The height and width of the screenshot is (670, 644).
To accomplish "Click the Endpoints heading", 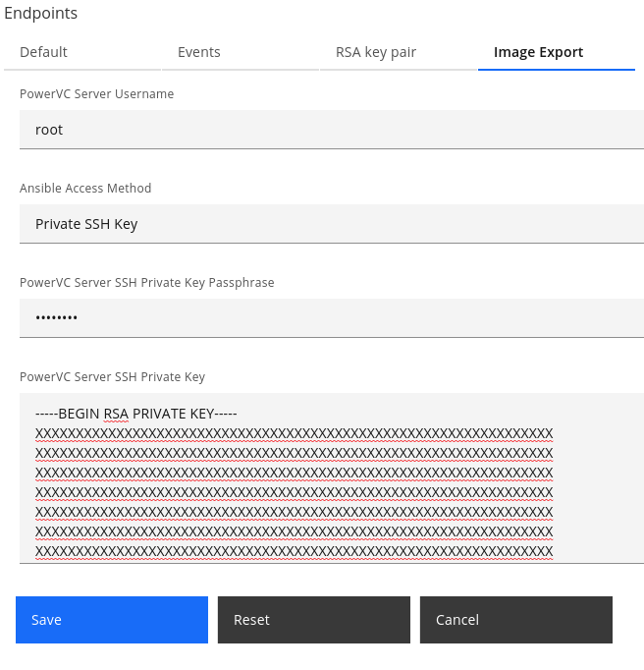I will point(40,14).
